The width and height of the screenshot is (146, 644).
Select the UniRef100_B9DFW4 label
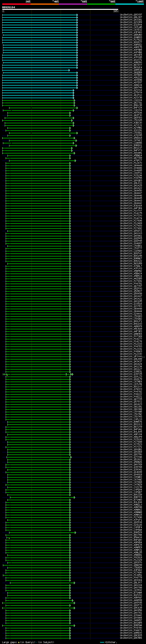pyautogui.click(x=131, y=625)
